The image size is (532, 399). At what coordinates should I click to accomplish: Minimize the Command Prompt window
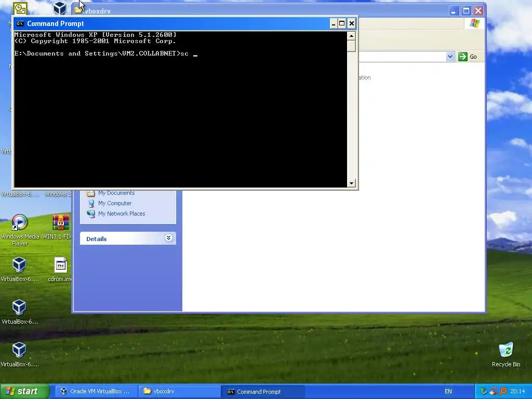click(x=333, y=23)
